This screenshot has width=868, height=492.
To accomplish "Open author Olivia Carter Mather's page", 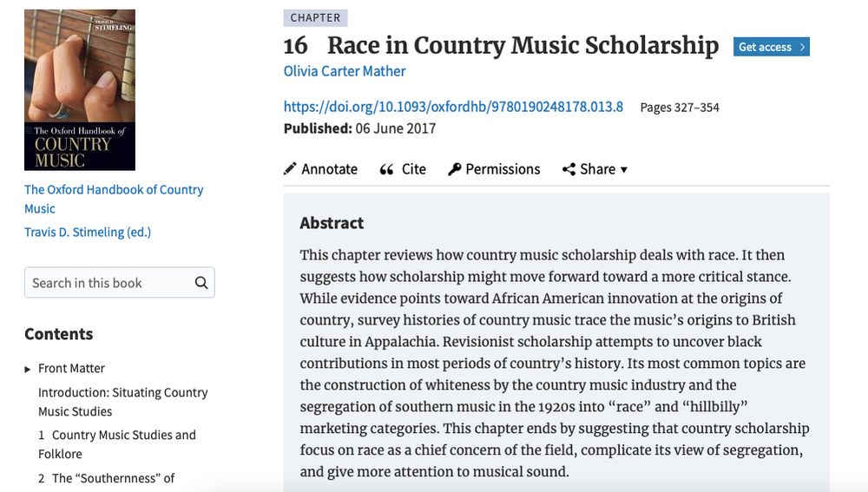I will 345,71.
